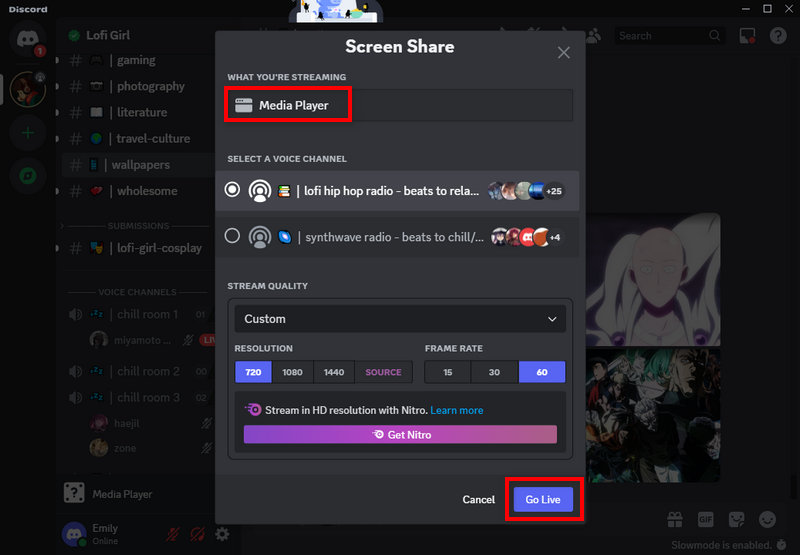Open the GIF picker icon
Screen dimensions: 800x555
(706, 520)
